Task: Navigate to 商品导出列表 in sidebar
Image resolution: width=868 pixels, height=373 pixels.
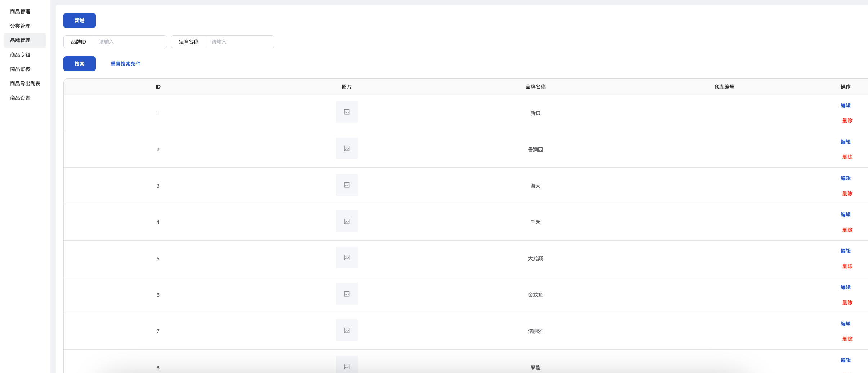Action: [x=25, y=84]
